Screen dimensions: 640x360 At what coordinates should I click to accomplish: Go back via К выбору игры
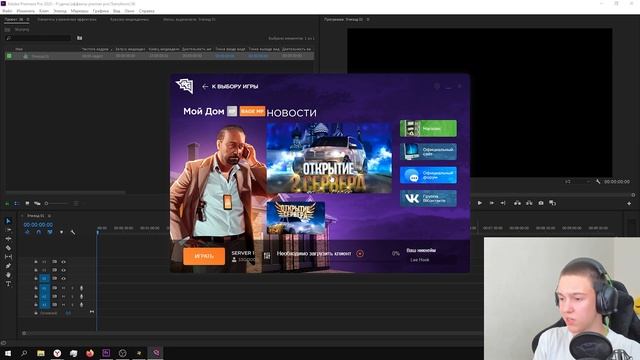(x=230, y=87)
